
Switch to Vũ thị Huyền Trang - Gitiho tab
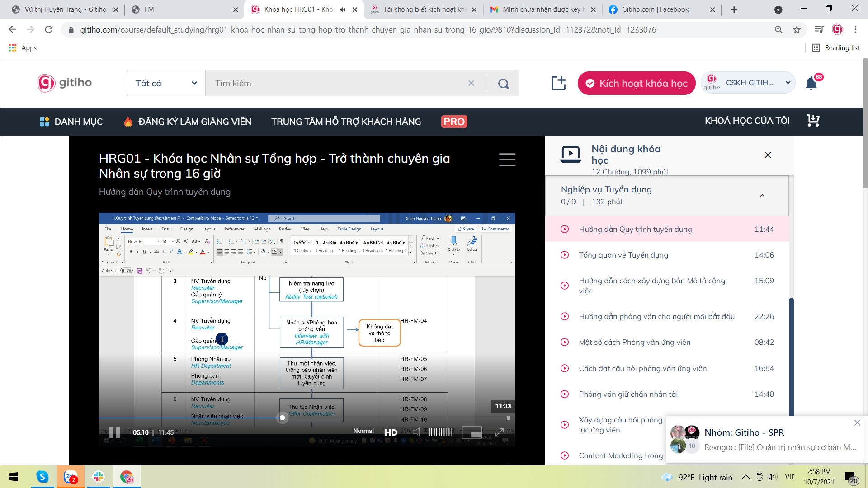click(x=66, y=9)
